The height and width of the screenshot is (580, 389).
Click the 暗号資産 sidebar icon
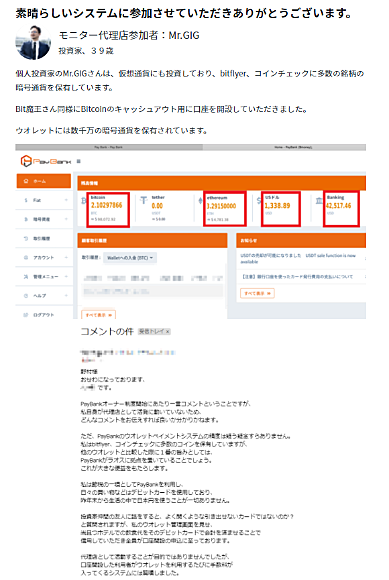[26, 219]
